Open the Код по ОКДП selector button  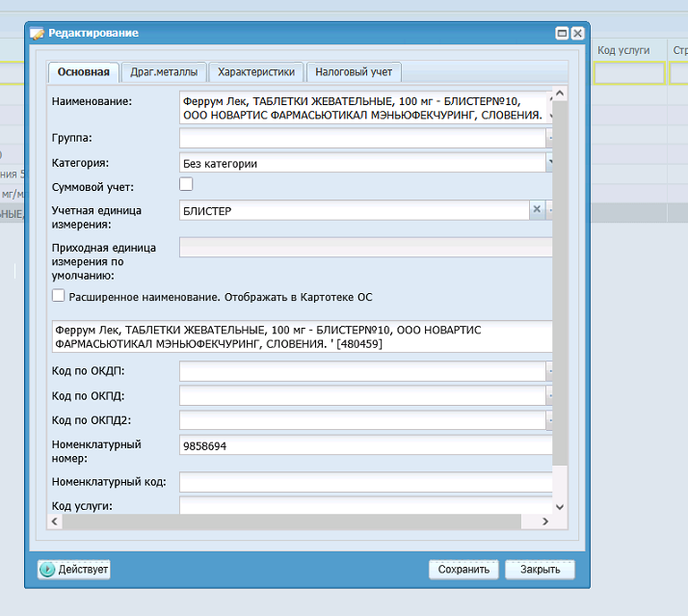click(549, 371)
